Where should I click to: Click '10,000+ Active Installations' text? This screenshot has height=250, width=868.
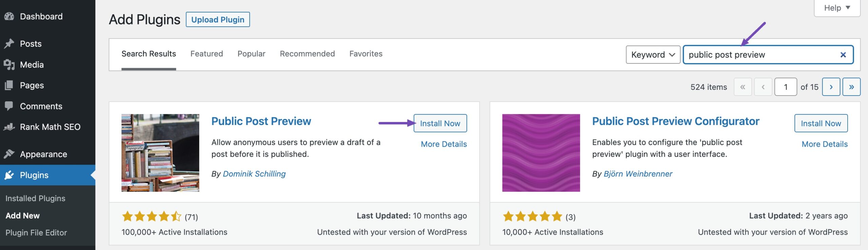point(553,232)
